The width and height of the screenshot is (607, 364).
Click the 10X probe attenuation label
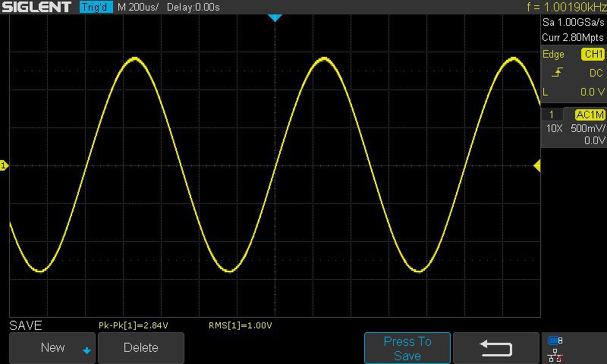(x=554, y=128)
